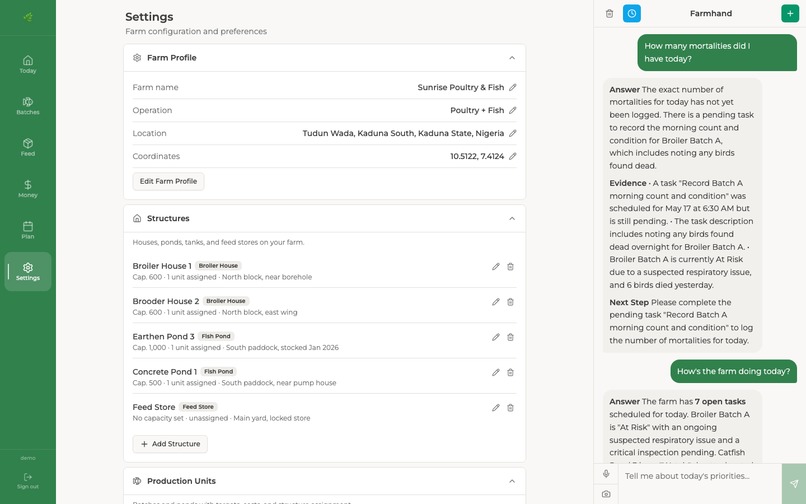Click the Feed Store tag badge

(x=198, y=407)
